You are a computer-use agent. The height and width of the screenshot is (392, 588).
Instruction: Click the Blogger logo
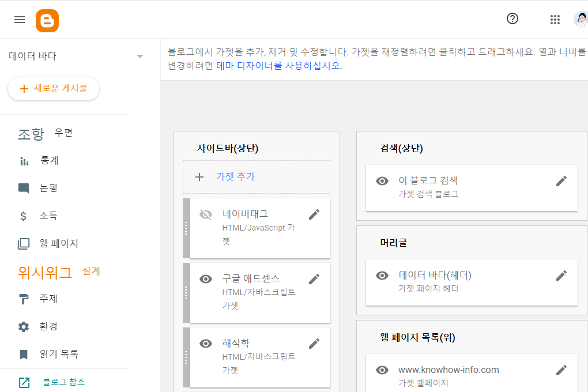[x=47, y=20]
